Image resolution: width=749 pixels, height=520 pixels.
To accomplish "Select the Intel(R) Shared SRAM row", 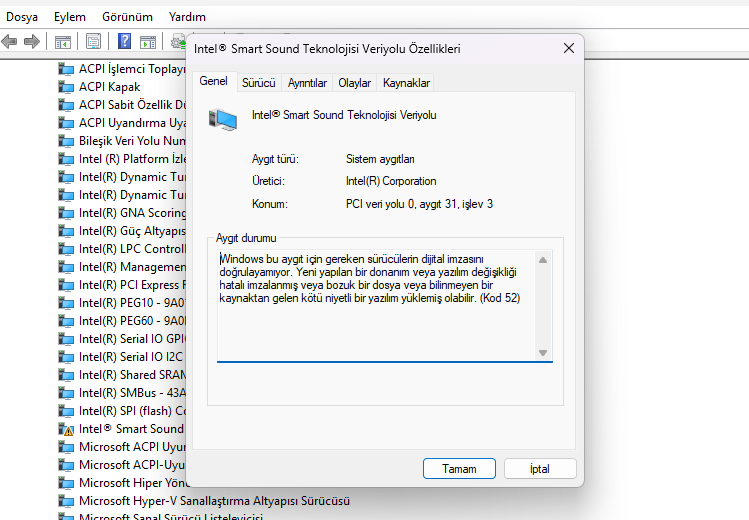I will (122, 375).
